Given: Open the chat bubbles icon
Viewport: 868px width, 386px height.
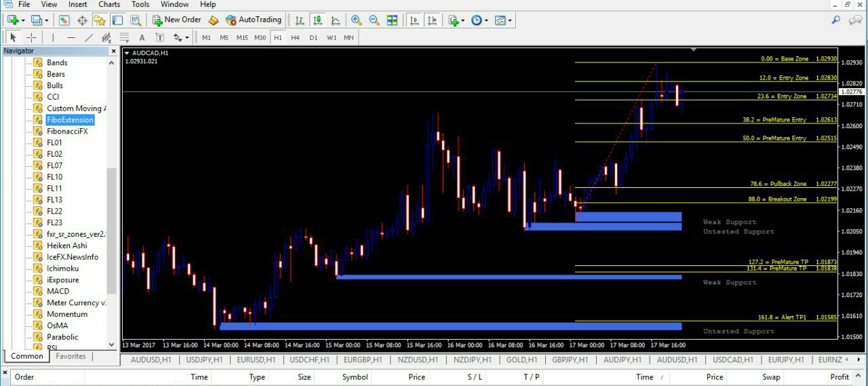Looking at the screenshot, I should pos(855,20).
